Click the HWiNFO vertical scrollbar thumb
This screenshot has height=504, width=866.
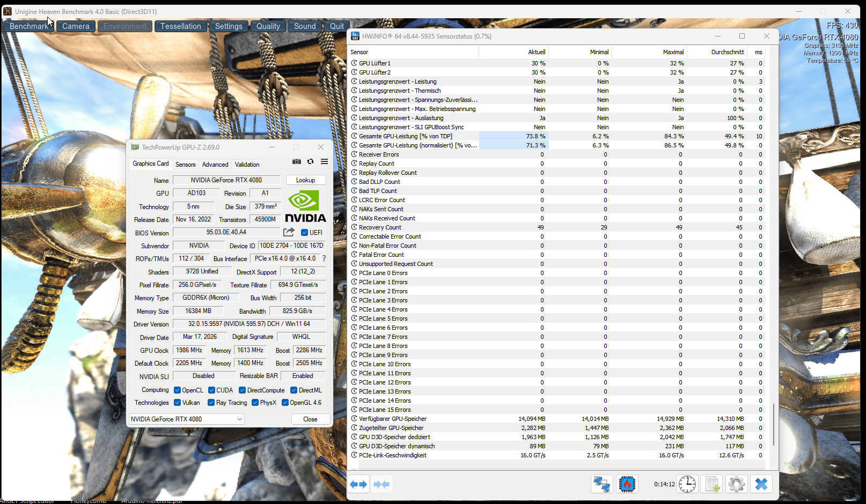tap(773, 425)
